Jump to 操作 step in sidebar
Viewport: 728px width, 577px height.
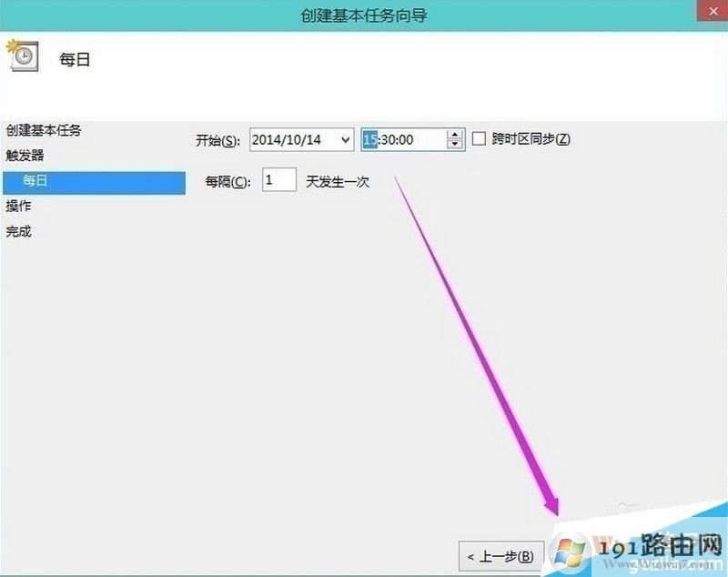click(x=19, y=207)
